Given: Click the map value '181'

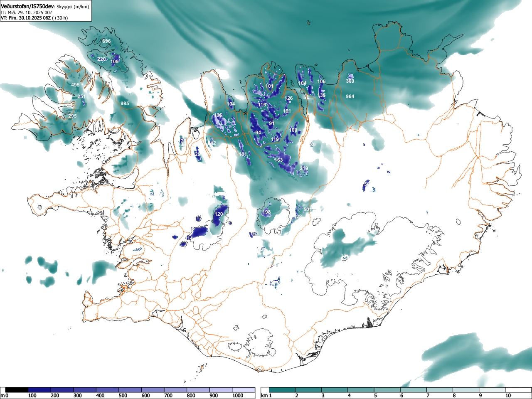Looking at the screenshot, I should click(243, 154).
